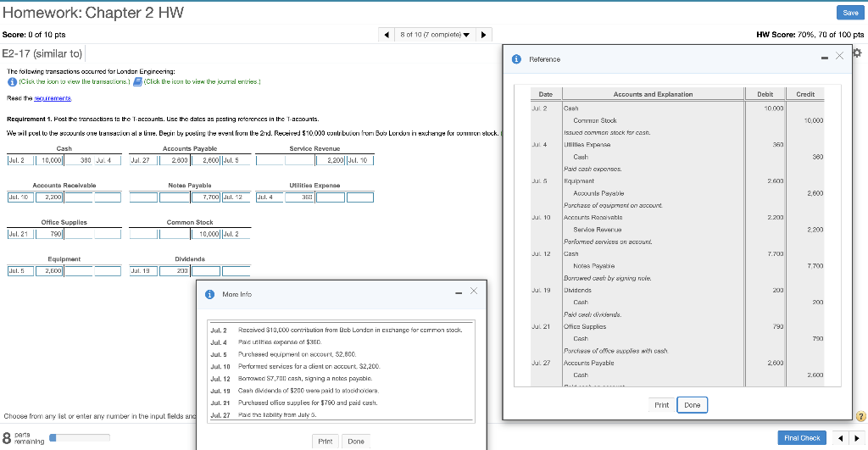Go to previous question arrow near question selector

click(387, 35)
